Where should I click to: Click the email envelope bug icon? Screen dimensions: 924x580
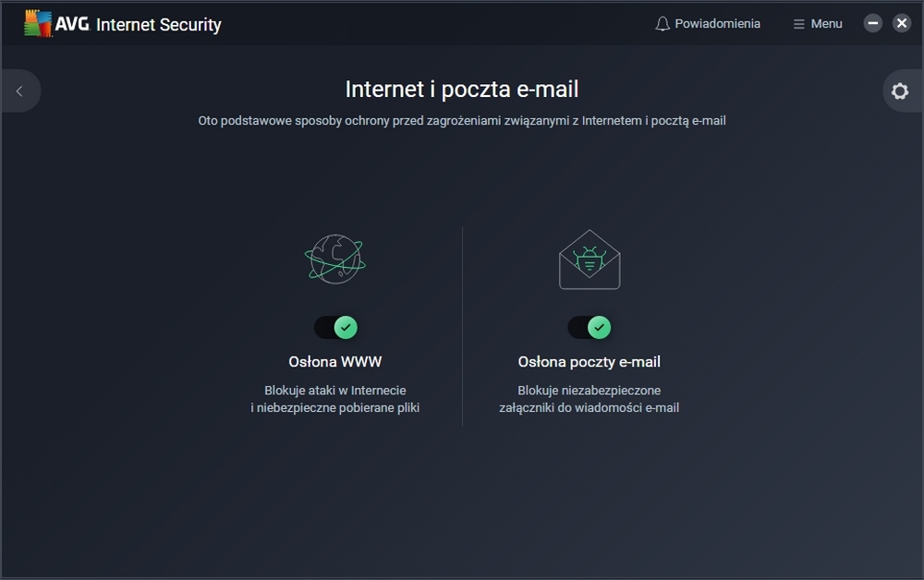(590, 259)
